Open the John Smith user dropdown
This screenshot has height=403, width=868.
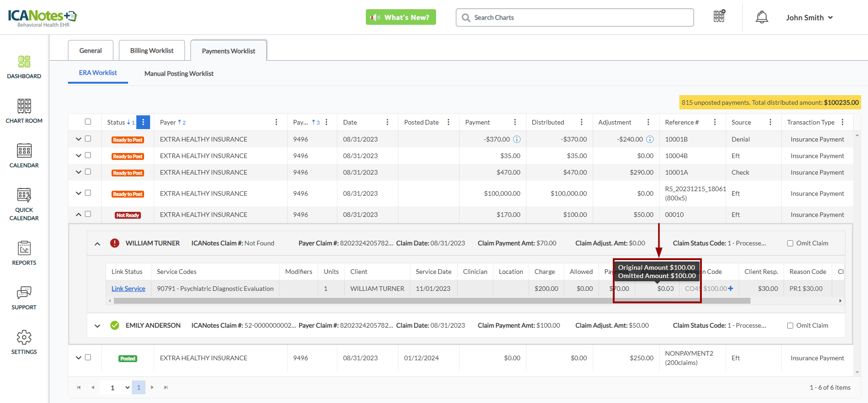pyautogui.click(x=809, y=17)
